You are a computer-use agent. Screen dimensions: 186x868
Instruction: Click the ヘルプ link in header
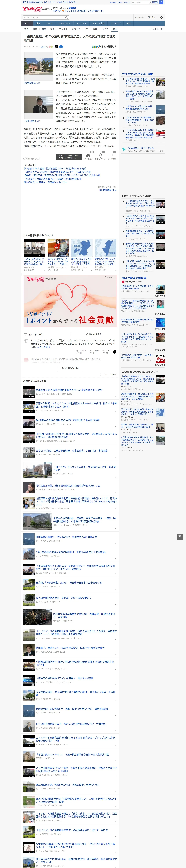coord(127,2)
